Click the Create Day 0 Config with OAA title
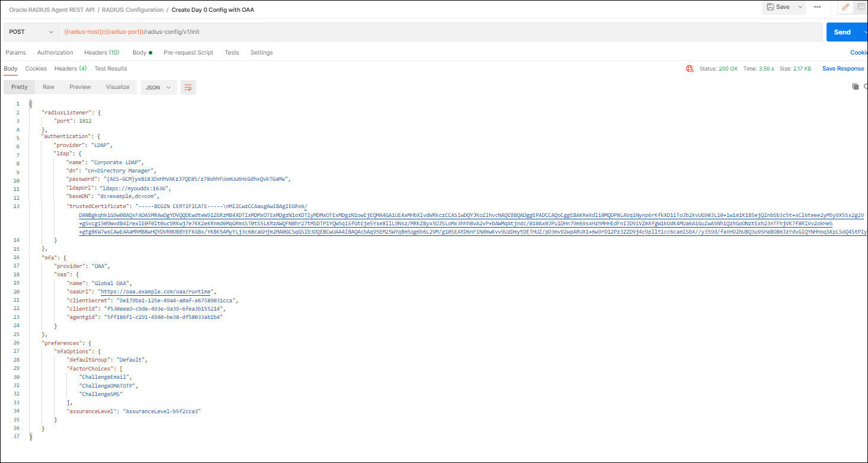Screen dimensions: 868x463 coord(213,9)
